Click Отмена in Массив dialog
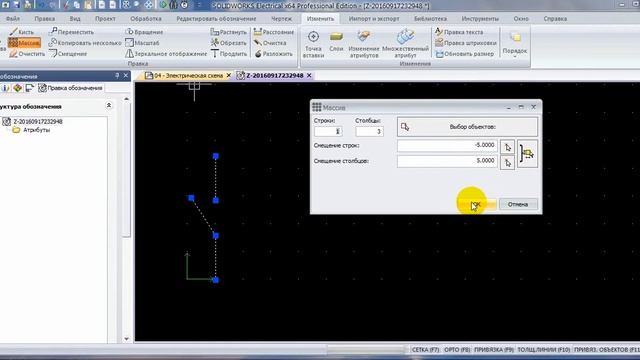This screenshot has height=360, width=640. (x=518, y=204)
